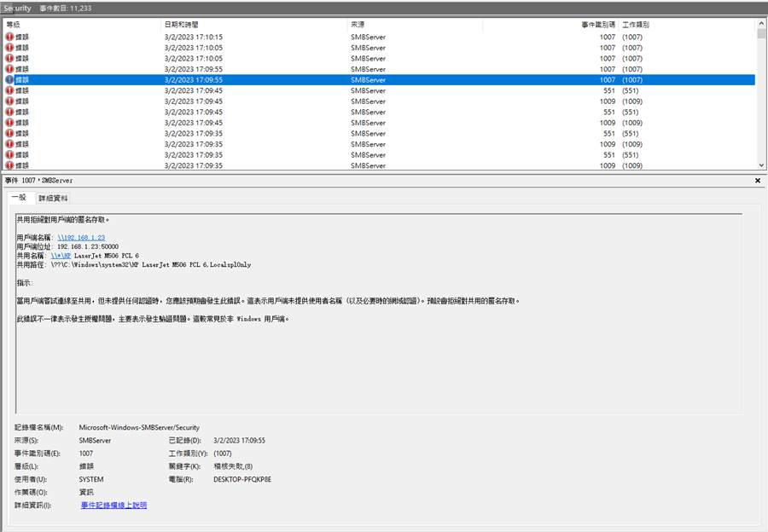Select the 一般 tab
Image resolution: width=768 pixels, height=532 pixels.
click(19, 198)
